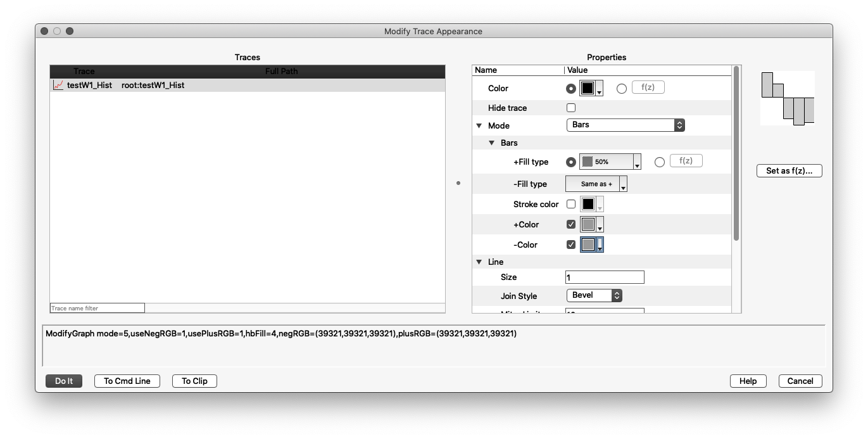Click the Value column header in Properties

577,70
